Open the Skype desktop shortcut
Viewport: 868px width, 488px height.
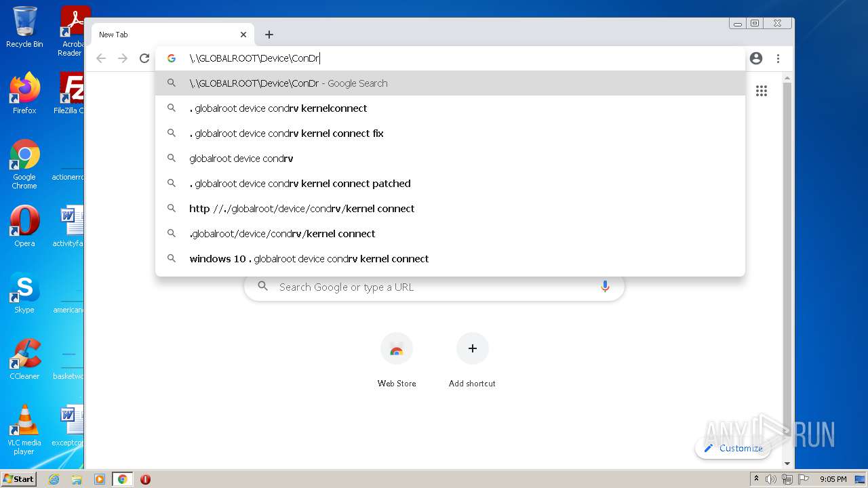(x=24, y=293)
